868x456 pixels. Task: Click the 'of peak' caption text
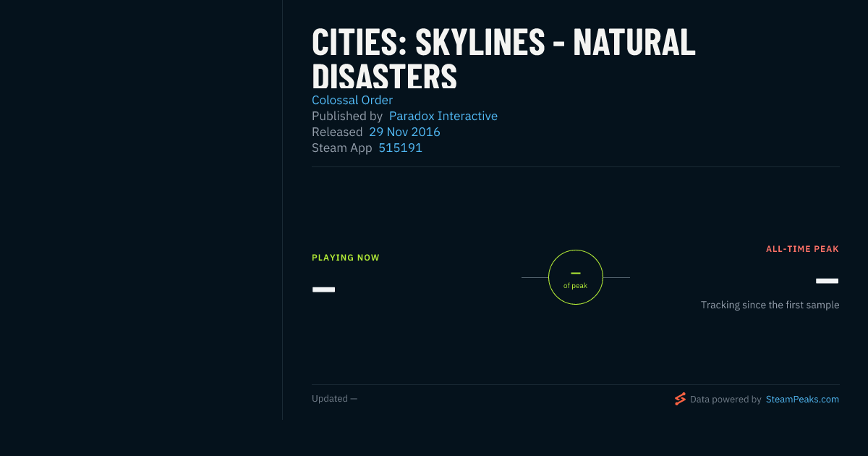point(576,286)
